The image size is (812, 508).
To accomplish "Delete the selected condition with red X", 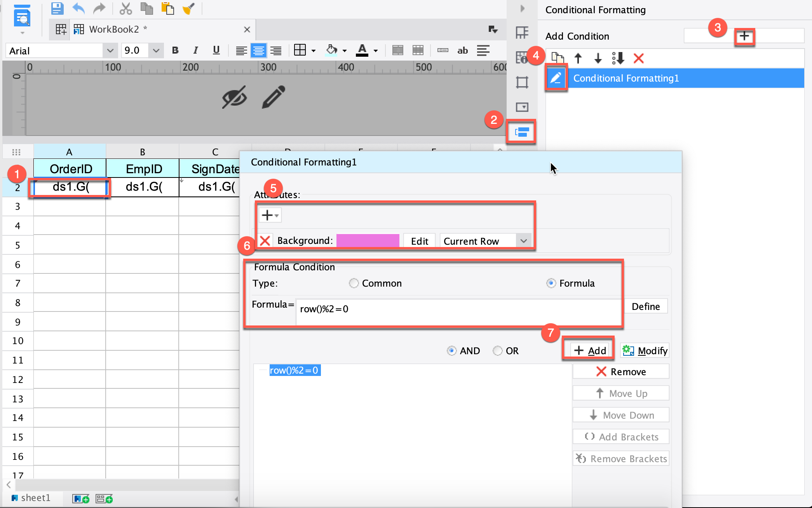I will pos(638,58).
